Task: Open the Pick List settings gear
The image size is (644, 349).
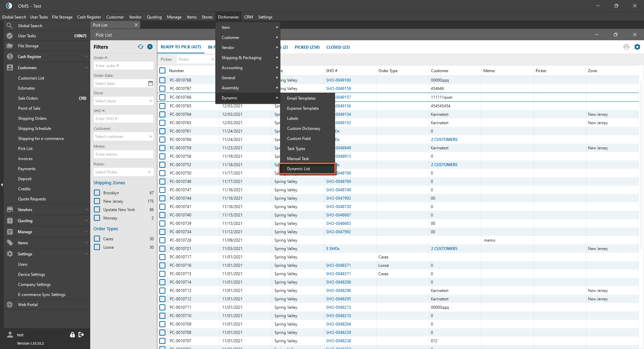Action: click(x=637, y=47)
